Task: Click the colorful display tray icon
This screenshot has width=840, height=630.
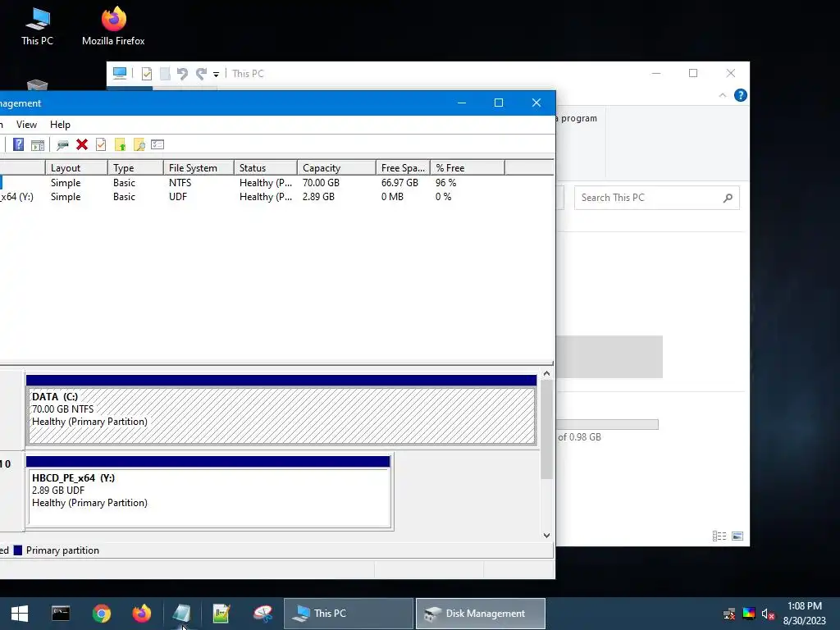Action: point(749,614)
